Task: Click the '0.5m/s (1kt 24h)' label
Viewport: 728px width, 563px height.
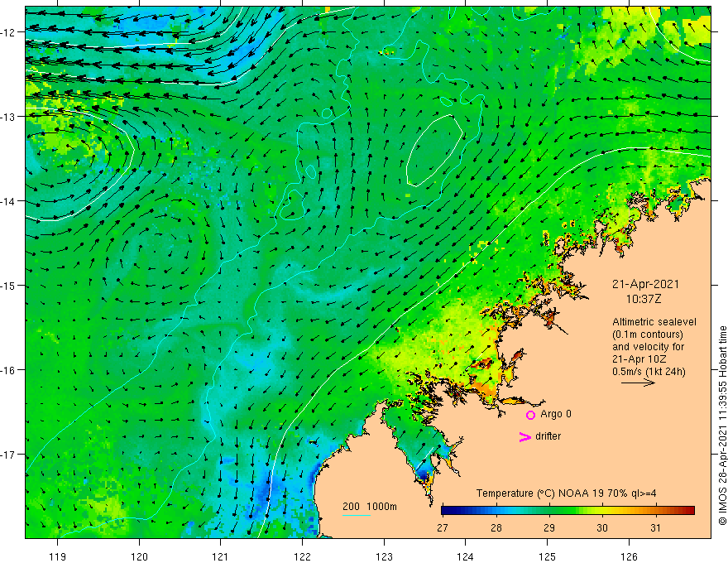Action: click(649, 372)
